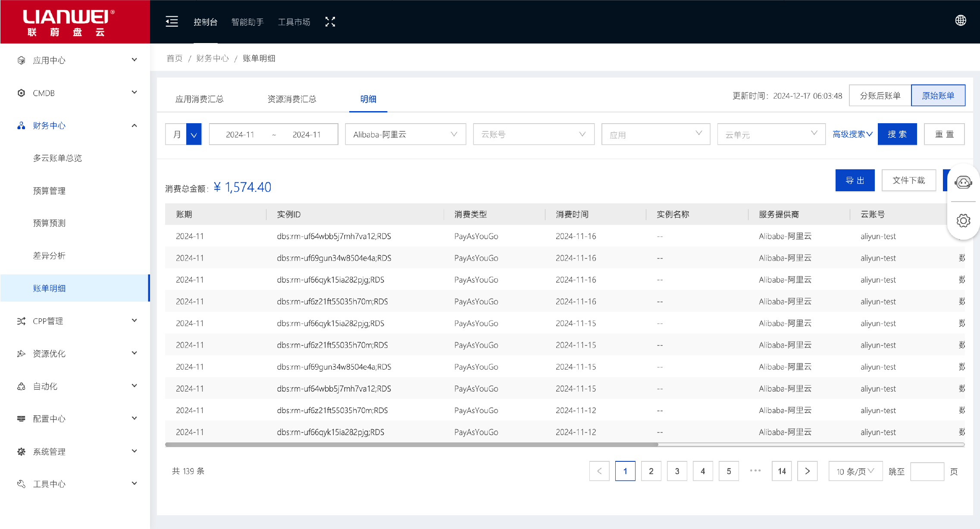
Task: Go to page 5
Action: [729, 471]
